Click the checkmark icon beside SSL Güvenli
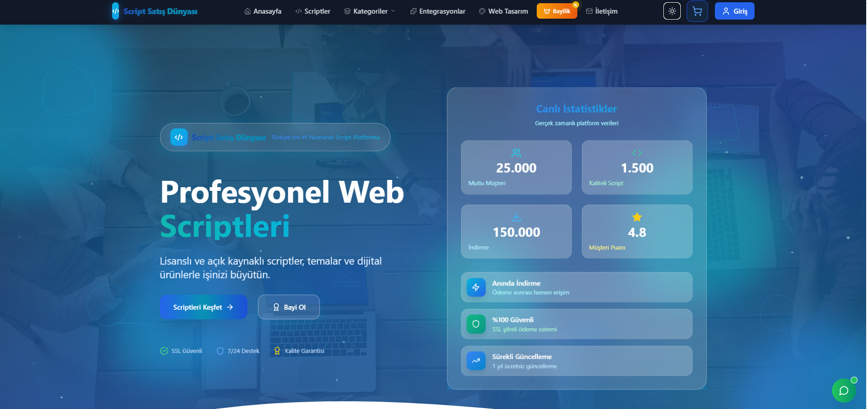This screenshot has height=409, width=868. (x=164, y=351)
